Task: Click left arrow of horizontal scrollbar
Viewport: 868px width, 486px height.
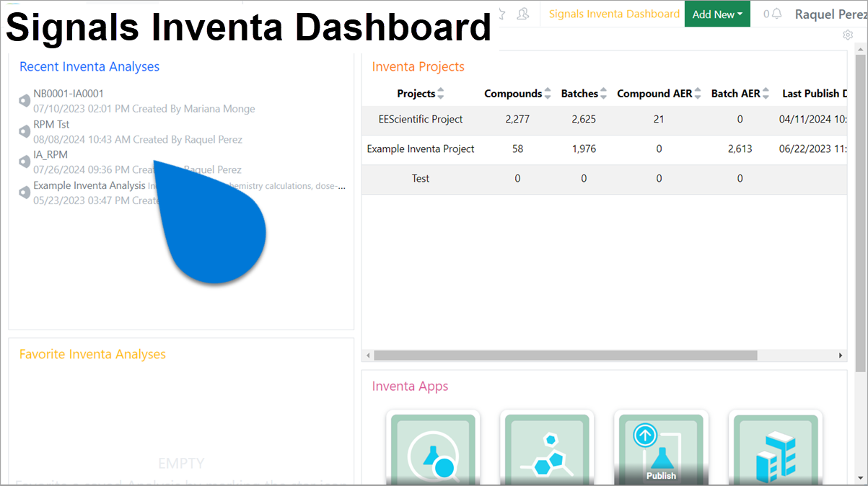Action: pyautogui.click(x=368, y=355)
